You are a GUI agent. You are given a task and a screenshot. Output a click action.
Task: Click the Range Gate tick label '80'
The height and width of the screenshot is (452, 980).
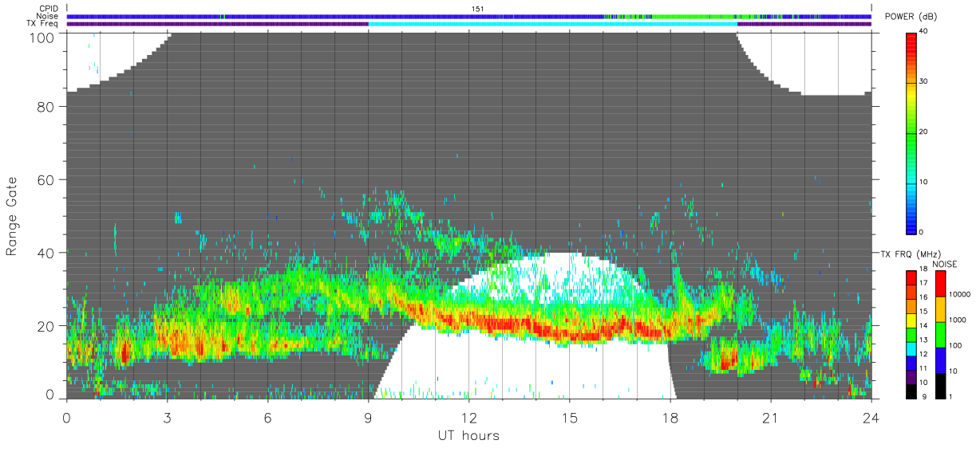[46, 107]
